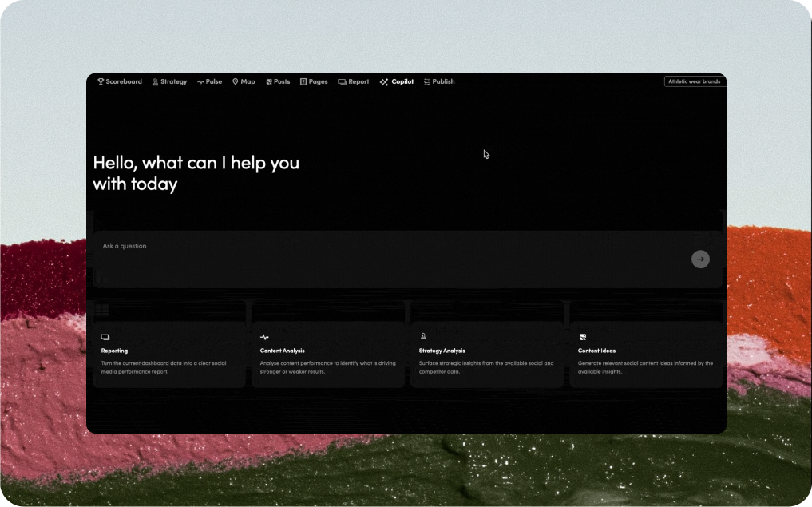This screenshot has width=812, height=507.
Task: Click the Strategy Analysis card chess icon
Action: click(423, 337)
